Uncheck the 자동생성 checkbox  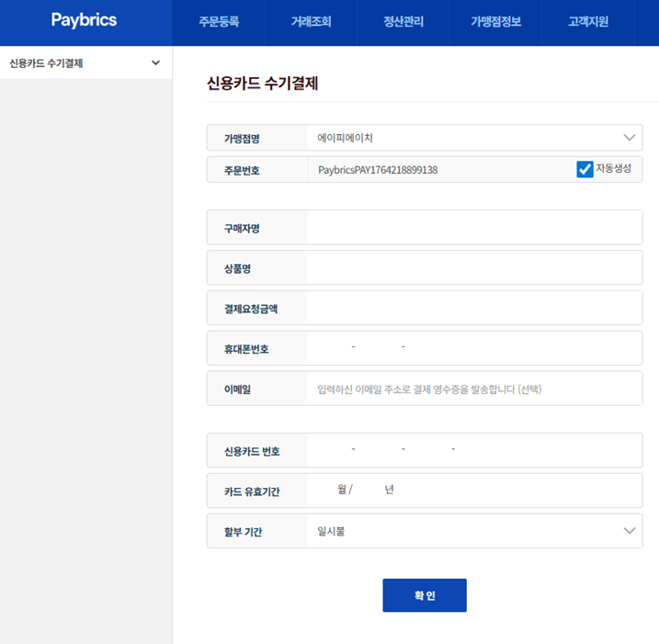[585, 169]
